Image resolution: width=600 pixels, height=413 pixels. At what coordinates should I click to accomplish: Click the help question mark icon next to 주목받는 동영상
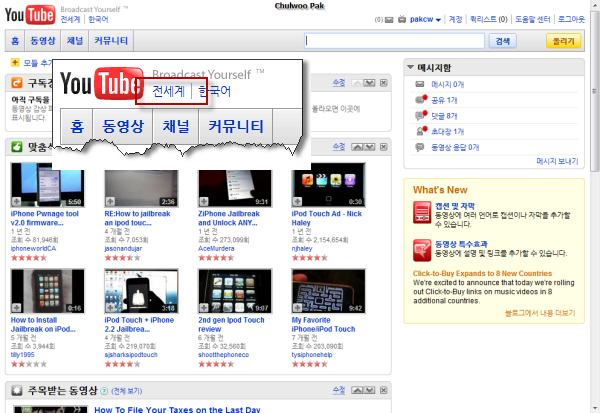click(104, 391)
